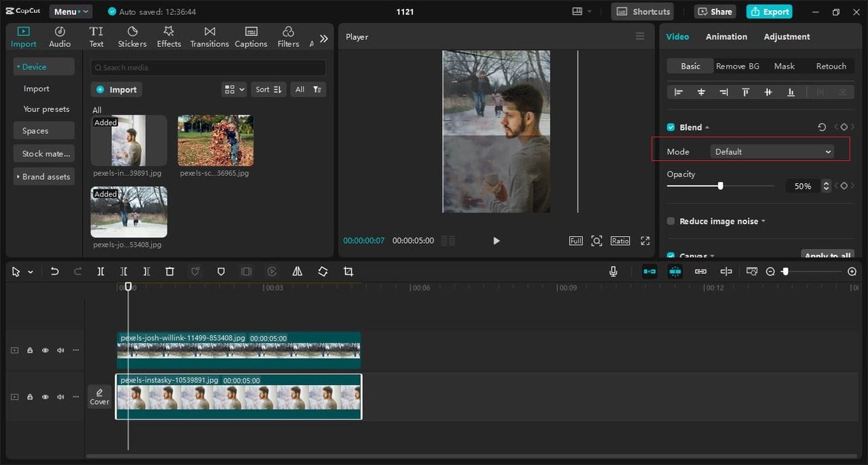868x465 pixels.
Task: Select the Mask tab
Action: (784, 66)
